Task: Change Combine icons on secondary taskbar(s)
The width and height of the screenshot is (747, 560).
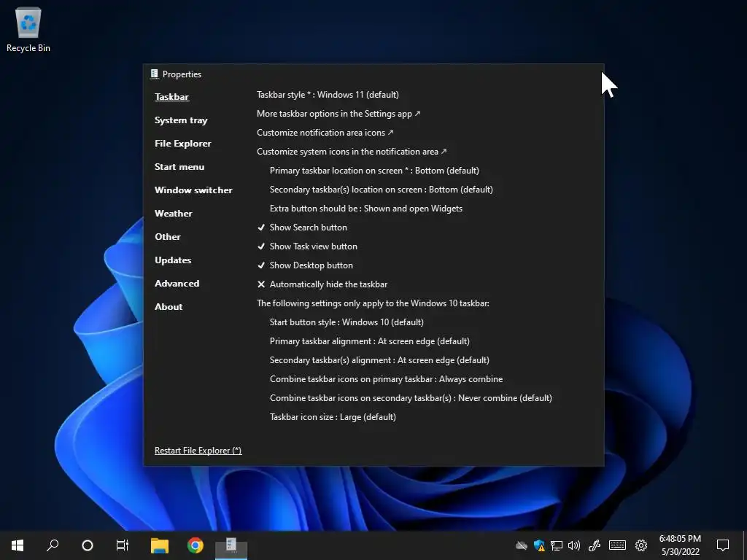Action: [411, 398]
